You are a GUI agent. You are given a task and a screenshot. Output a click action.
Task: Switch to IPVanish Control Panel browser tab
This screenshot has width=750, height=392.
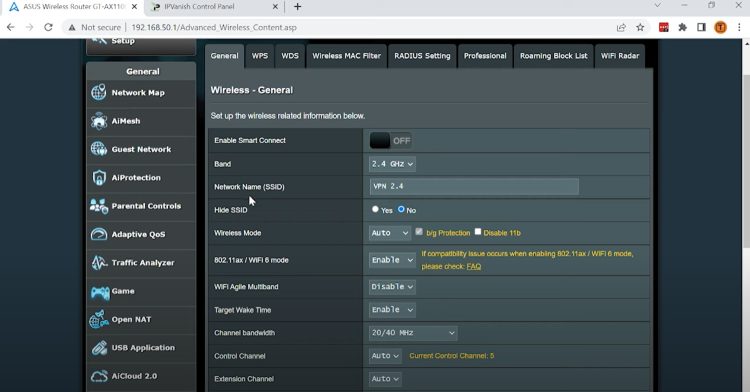[215, 7]
